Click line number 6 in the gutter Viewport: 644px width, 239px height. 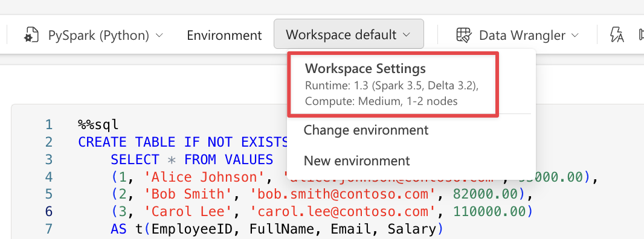click(x=48, y=211)
